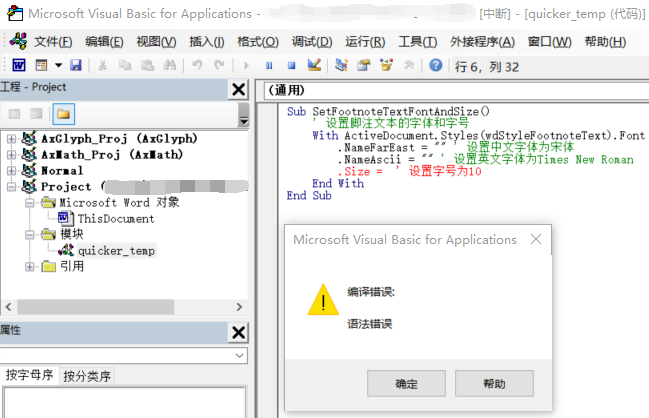
Task: Open the 插入(I) menu
Action: (x=207, y=42)
